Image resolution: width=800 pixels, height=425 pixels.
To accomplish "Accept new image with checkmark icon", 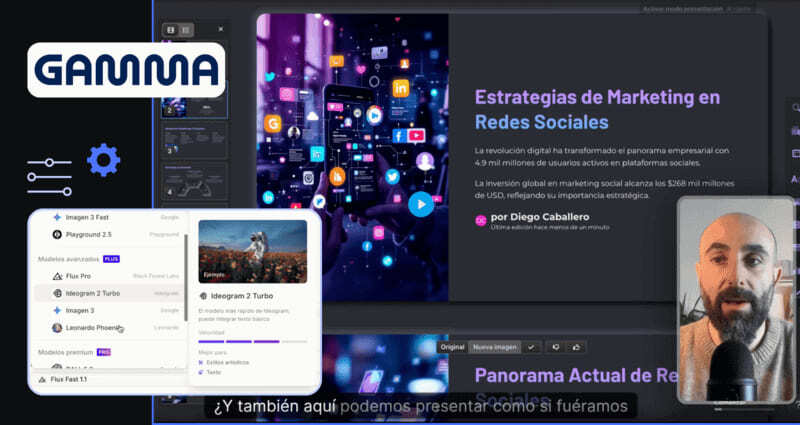I will coord(532,347).
